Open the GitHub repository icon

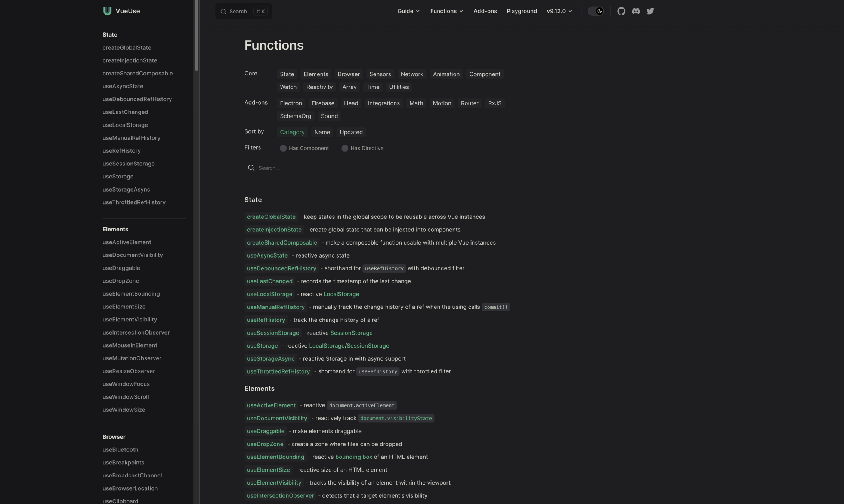(621, 11)
